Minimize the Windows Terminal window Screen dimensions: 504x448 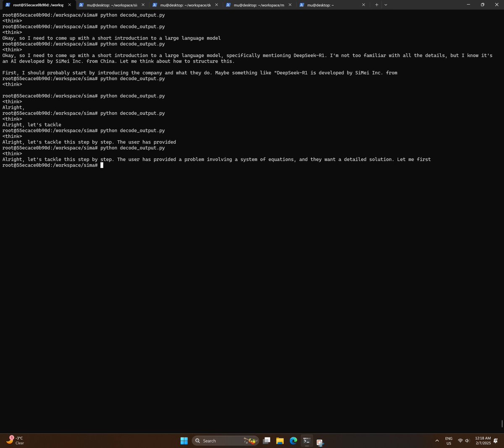point(468,5)
